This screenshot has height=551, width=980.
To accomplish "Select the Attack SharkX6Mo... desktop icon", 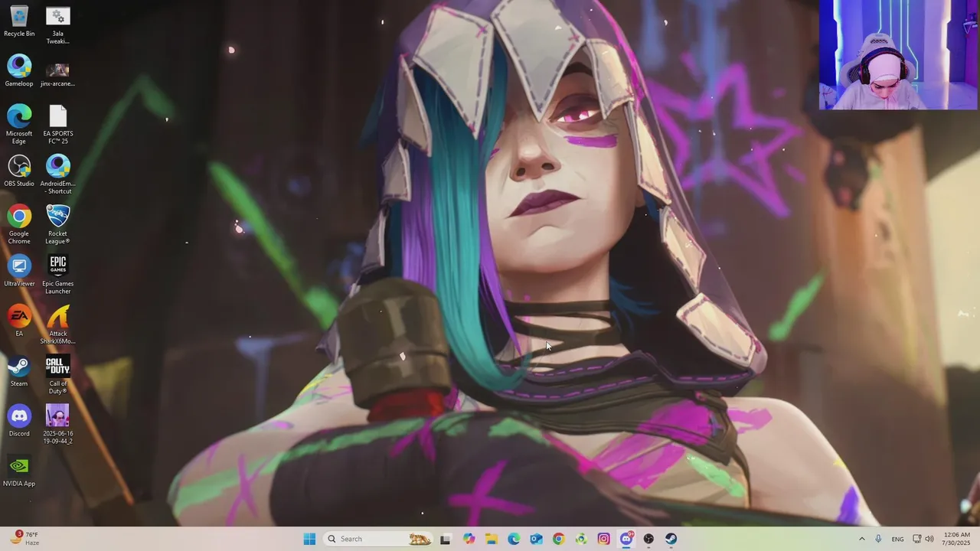I will tap(57, 324).
